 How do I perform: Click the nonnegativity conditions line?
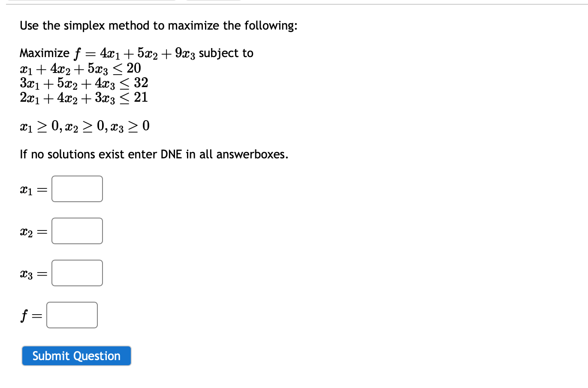pyautogui.click(x=84, y=126)
